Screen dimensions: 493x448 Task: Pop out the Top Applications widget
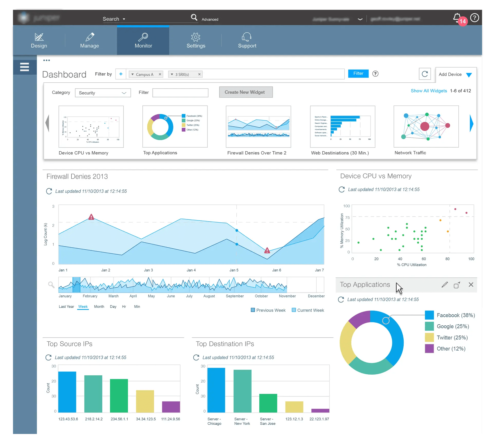(457, 285)
